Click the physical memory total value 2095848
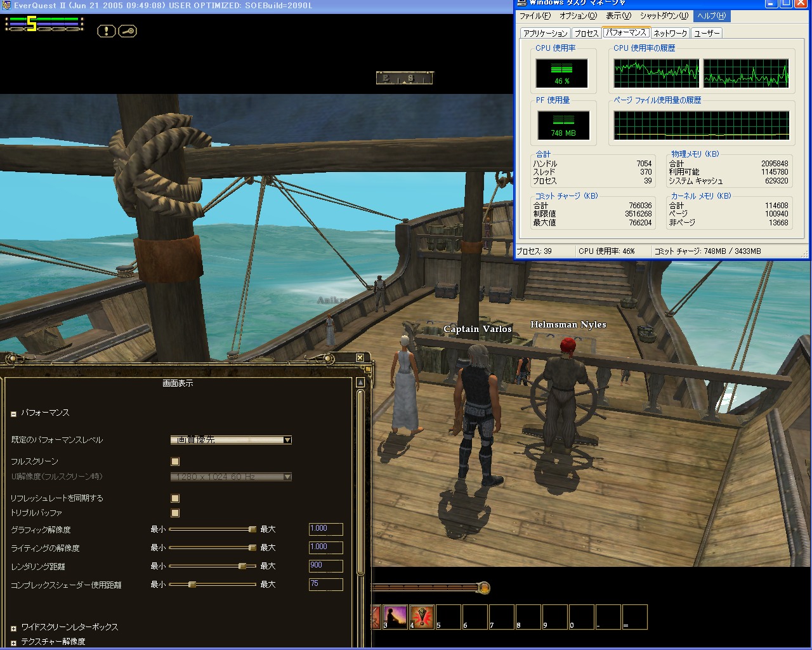The width and height of the screenshot is (812, 650). coord(775,164)
